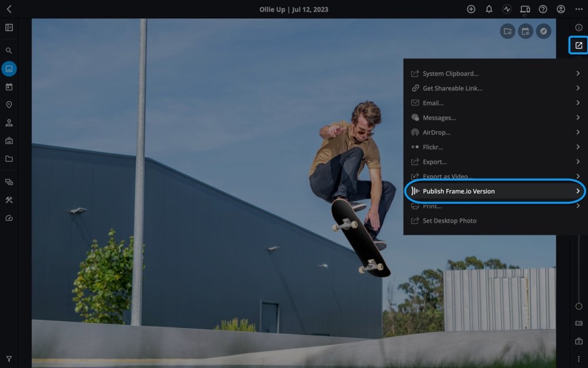This screenshot has width=588, height=368.
Task: Click the folder overlay icon on the photo
Action: point(507,31)
